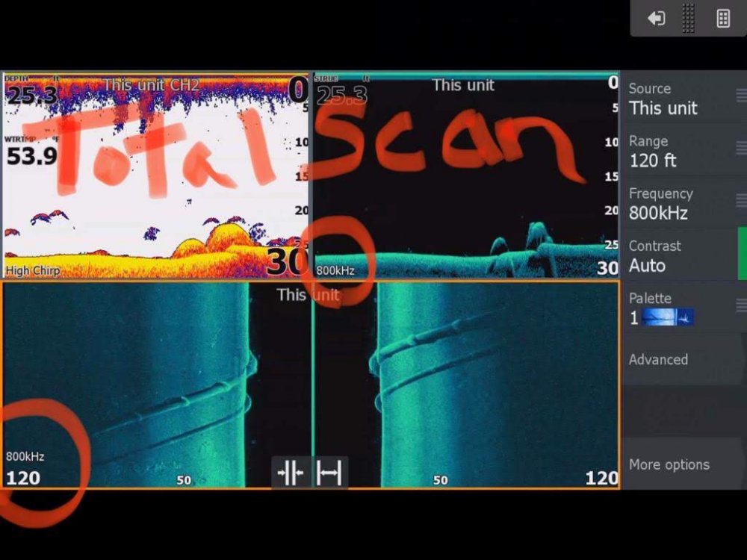Open Range menu handle lines
The width and height of the screenshot is (747, 560).
point(740,148)
